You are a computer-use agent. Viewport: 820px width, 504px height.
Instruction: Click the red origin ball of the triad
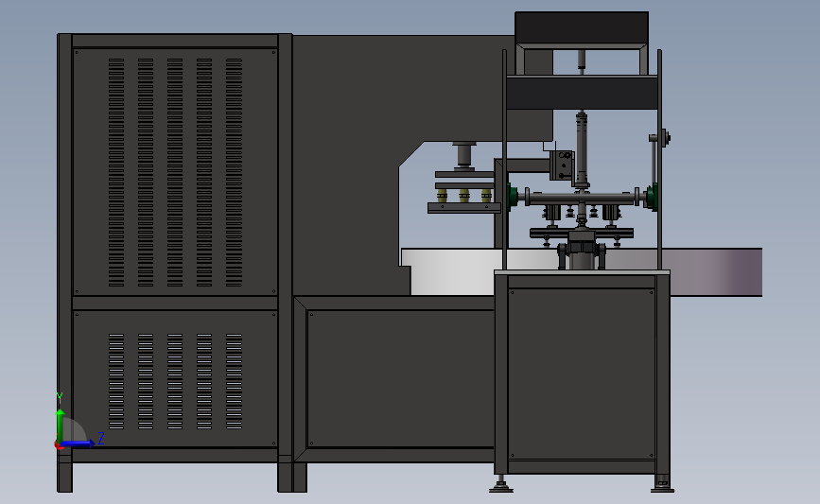pyautogui.click(x=59, y=445)
